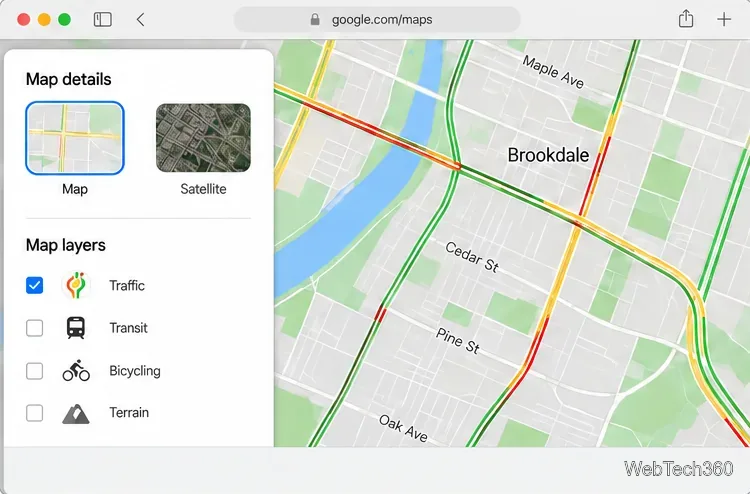Click the Maple Ave street label
This screenshot has width=750, height=494.
click(553, 72)
